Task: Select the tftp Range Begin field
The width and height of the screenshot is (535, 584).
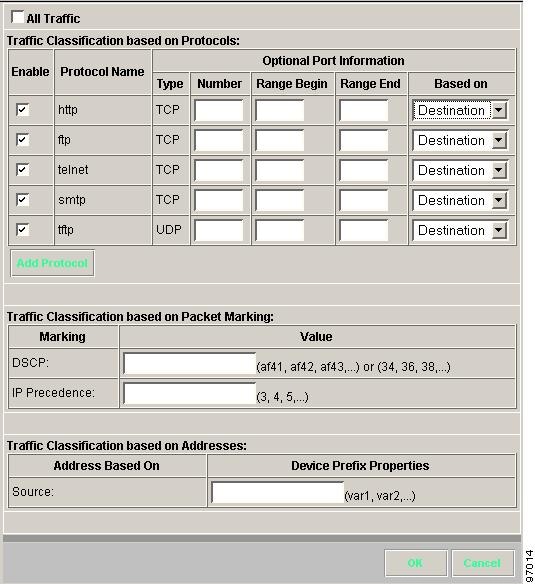Action: [x=279, y=231]
